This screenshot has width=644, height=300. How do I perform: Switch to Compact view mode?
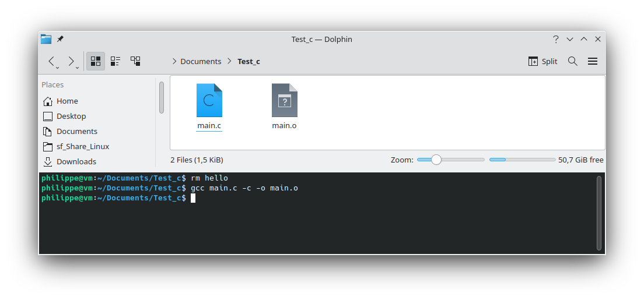pos(116,61)
